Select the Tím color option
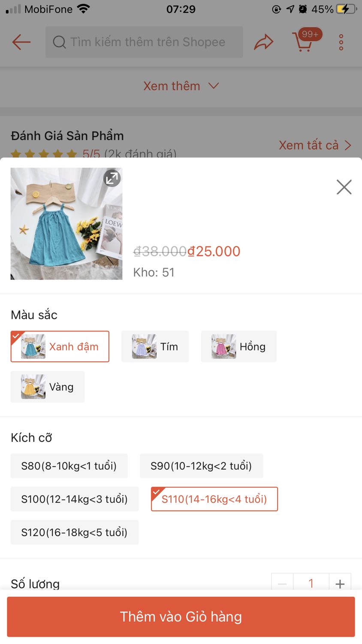This screenshot has height=644, width=362. click(155, 346)
